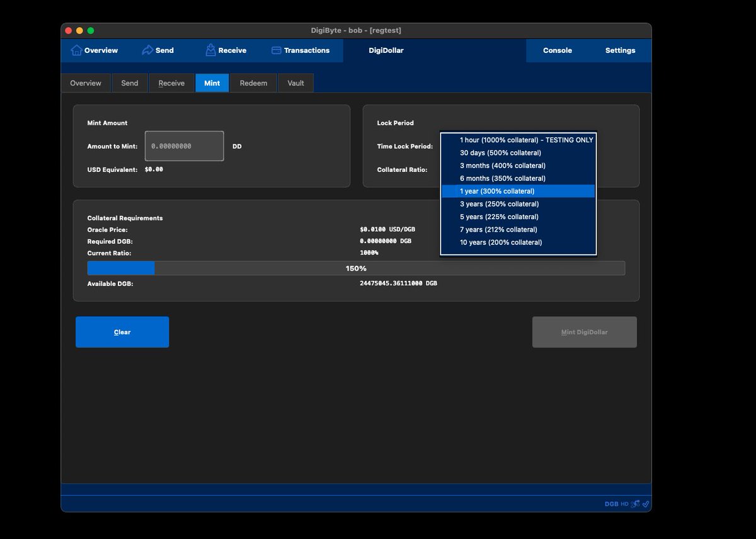Select the Mint sub-tab
756x539 pixels.
[212, 83]
